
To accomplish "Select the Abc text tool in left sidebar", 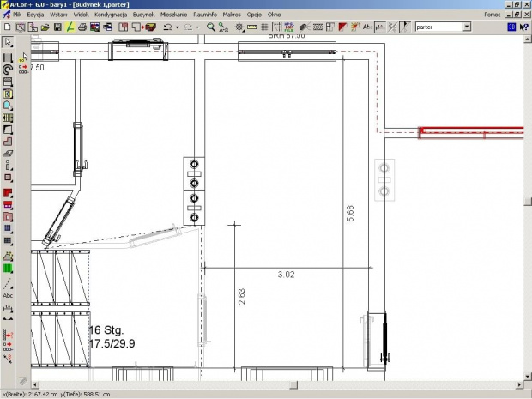I will tap(8, 295).
